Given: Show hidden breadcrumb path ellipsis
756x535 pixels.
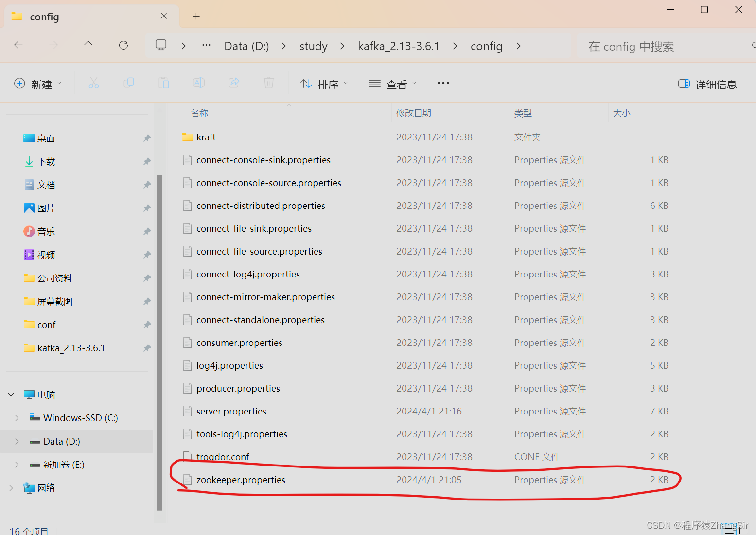Looking at the screenshot, I should (207, 45).
